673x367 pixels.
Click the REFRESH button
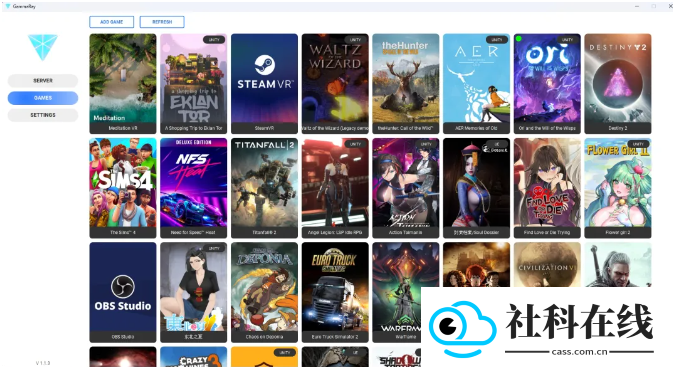click(x=162, y=22)
